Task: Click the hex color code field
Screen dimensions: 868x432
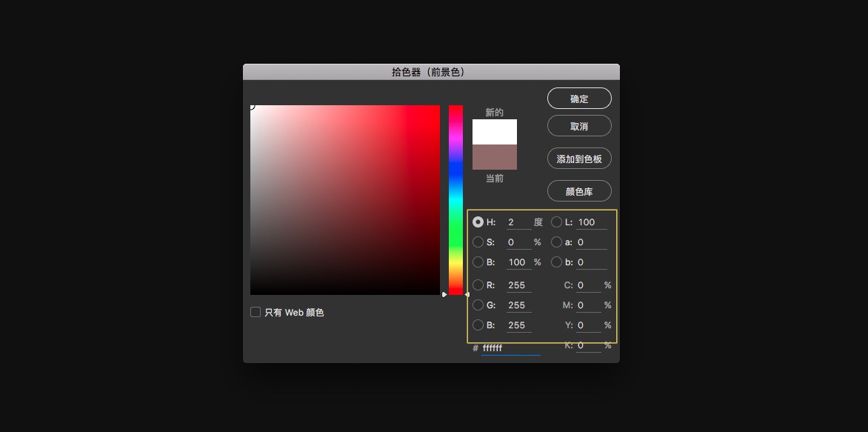Action: [510, 348]
